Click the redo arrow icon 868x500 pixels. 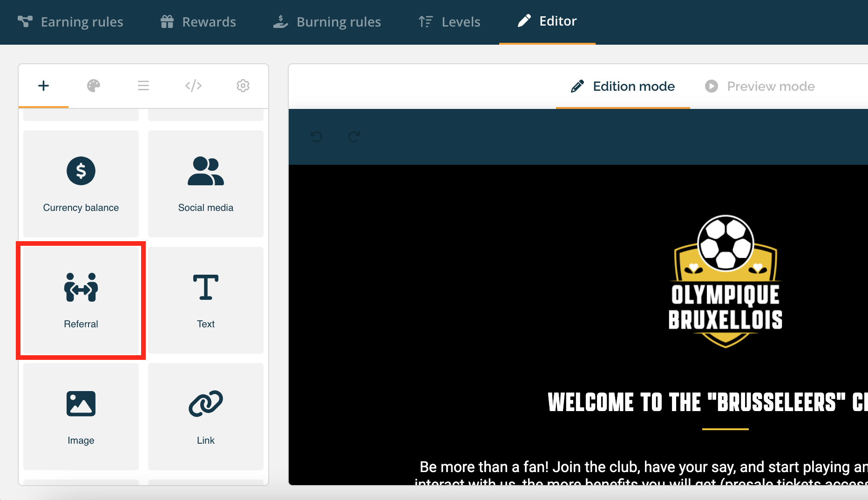click(x=354, y=137)
